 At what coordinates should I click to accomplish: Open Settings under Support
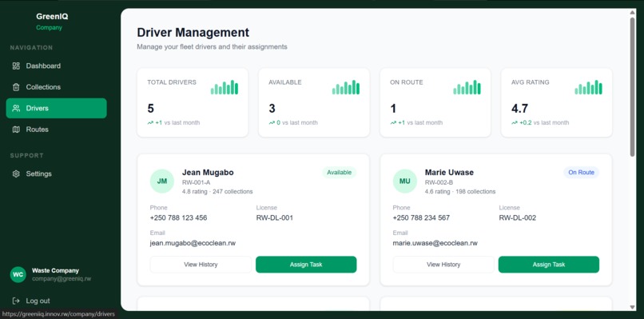click(x=56, y=173)
